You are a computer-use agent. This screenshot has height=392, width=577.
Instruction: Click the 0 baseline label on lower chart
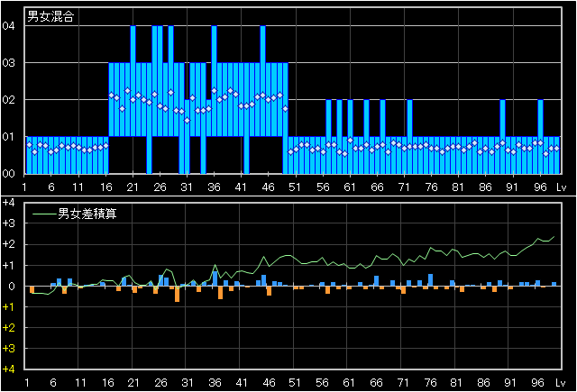[x=12, y=286]
